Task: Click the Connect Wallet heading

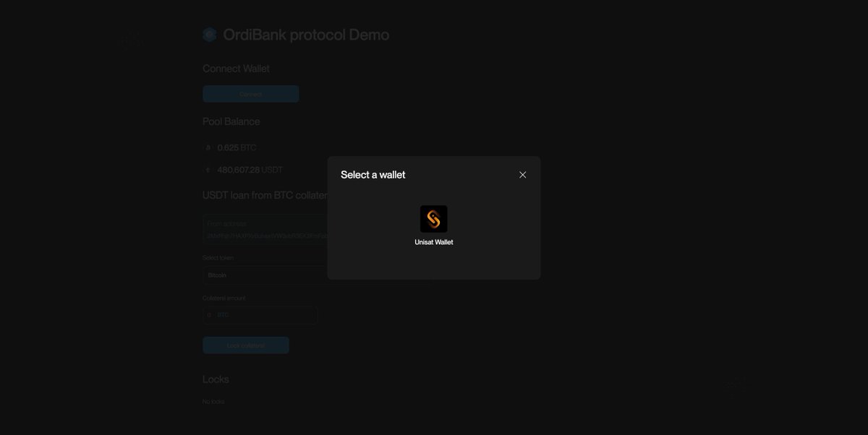Action: coord(236,69)
